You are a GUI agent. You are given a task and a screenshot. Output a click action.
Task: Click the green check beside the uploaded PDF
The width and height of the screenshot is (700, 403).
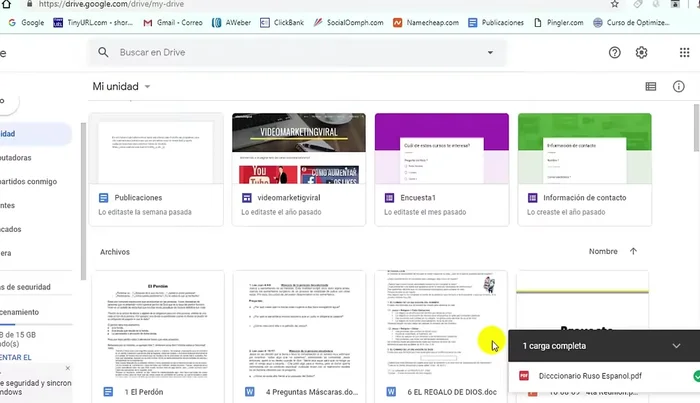click(x=696, y=376)
